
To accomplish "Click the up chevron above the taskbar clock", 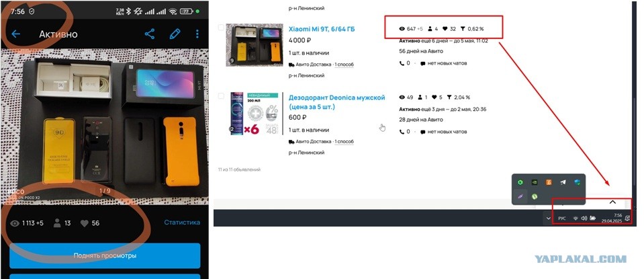I will click(612, 202).
